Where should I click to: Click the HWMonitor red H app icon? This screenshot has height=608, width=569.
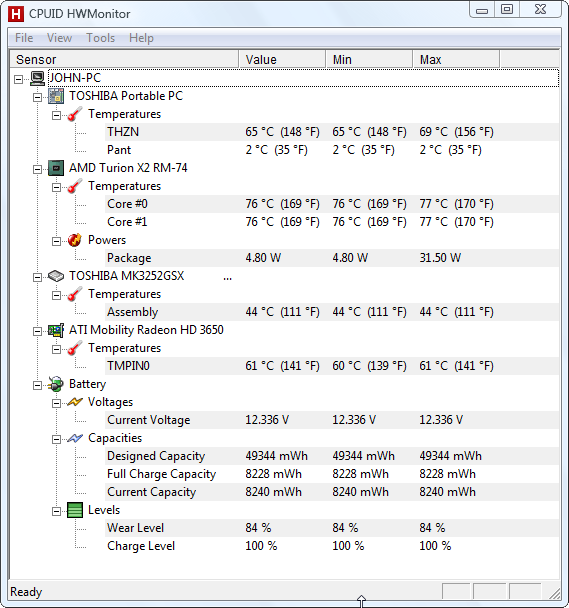16,14
